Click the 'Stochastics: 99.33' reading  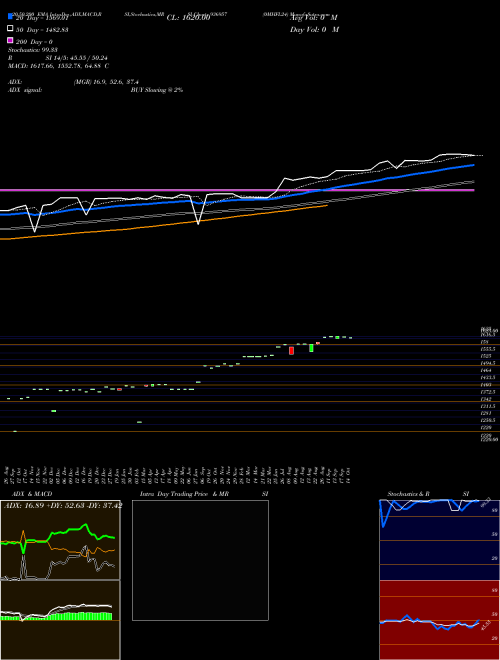[33, 50]
